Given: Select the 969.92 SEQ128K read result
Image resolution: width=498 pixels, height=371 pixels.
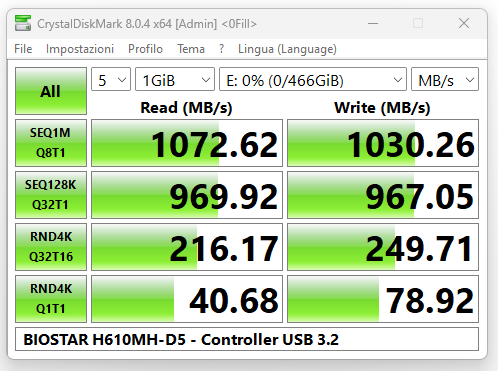Looking at the screenshot, I should (187, 195).
